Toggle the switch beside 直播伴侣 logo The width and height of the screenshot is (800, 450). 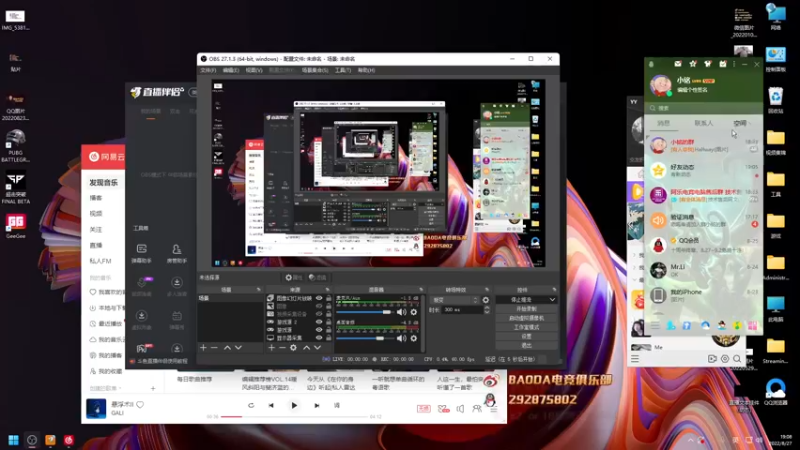(x=193, y=92)
